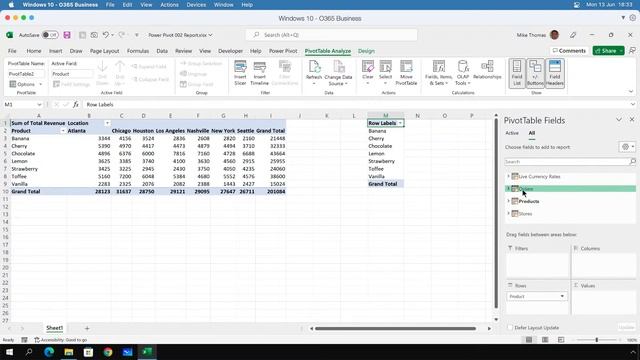Switch to Normal view icon
Image resolution: width=640 pixels, height=360 pixels.
(529, 340)
